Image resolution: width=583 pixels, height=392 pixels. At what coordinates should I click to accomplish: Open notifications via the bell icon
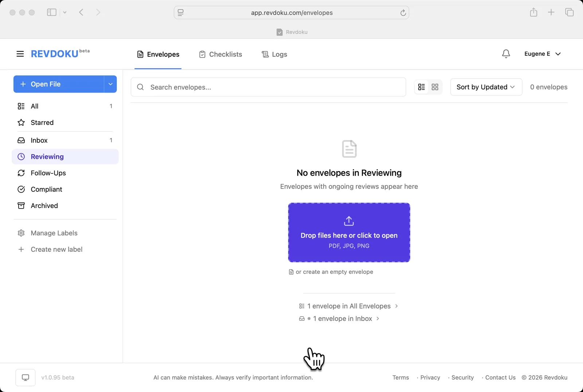point(506,54)
